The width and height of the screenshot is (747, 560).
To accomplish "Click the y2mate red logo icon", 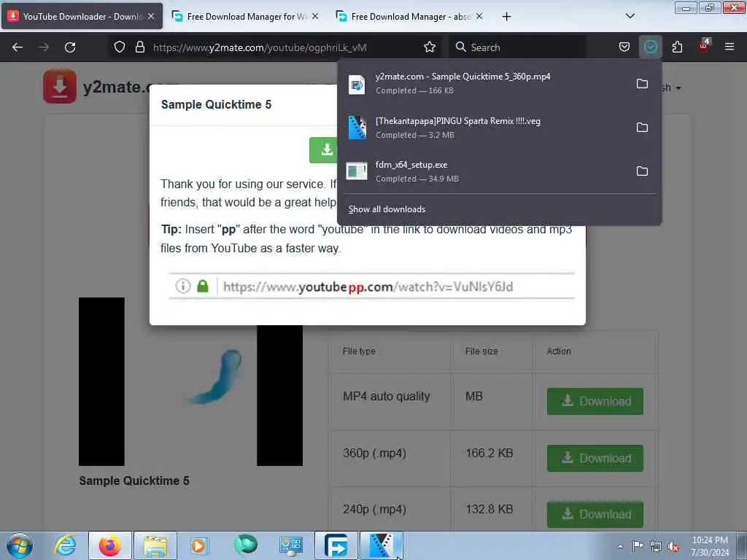I will (x=60, y=87).
